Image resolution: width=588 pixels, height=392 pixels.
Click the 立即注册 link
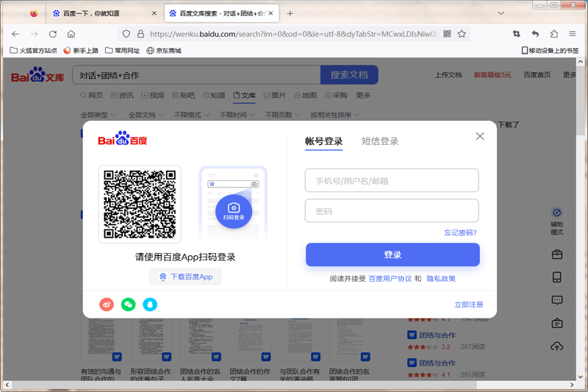pyautogui.click(x=469, y=304)
